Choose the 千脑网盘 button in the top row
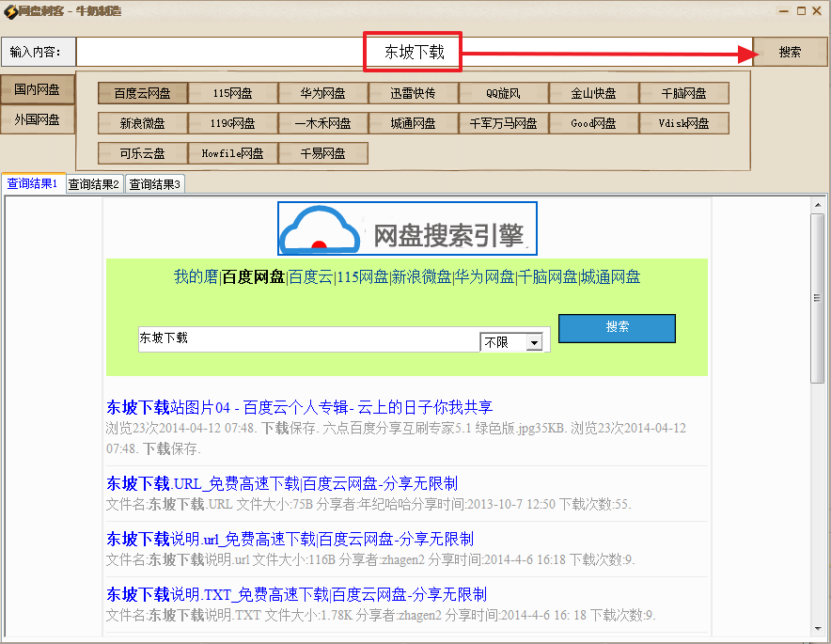The width and height of the screenshot is (831, 644). click(684, 93)
